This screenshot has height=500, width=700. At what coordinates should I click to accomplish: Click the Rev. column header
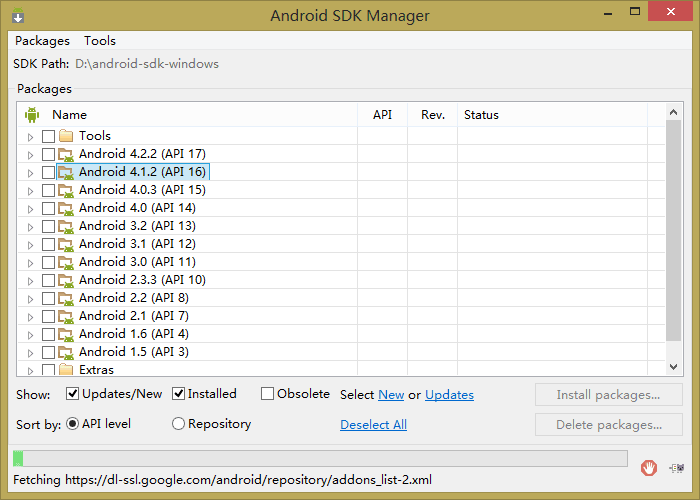coord(433,115)
